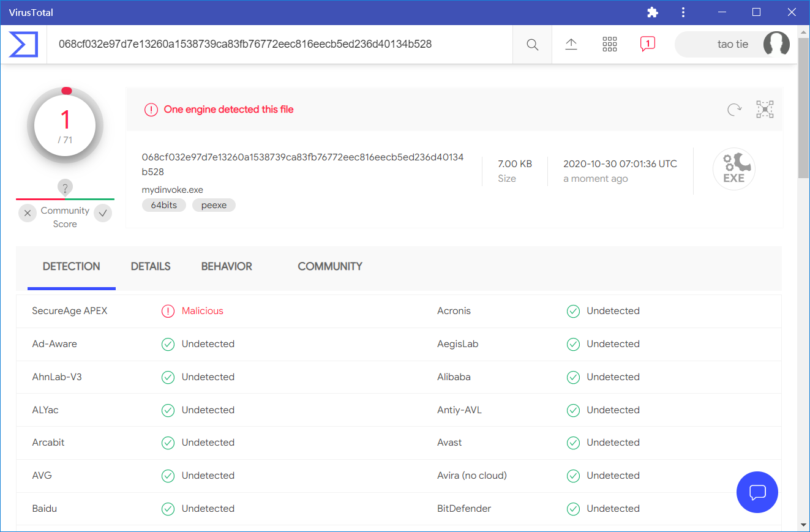The height and width of the screenshot is (532, 810).
Task: Click the BitDefender Undetected check icon
Action: tap(573, 509)
